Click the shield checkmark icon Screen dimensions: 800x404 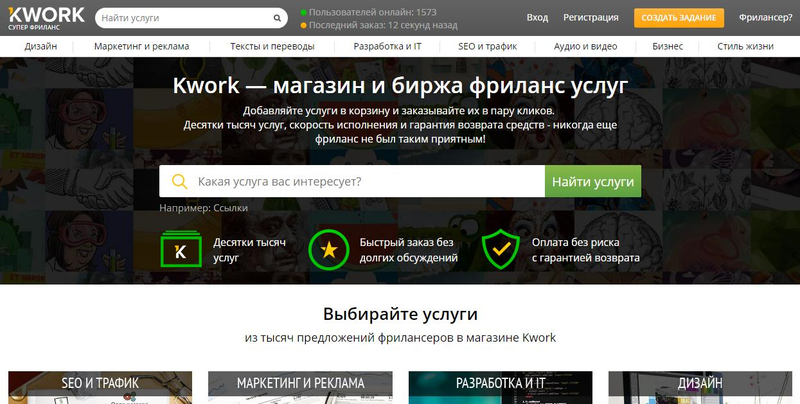tap(500, 250)
